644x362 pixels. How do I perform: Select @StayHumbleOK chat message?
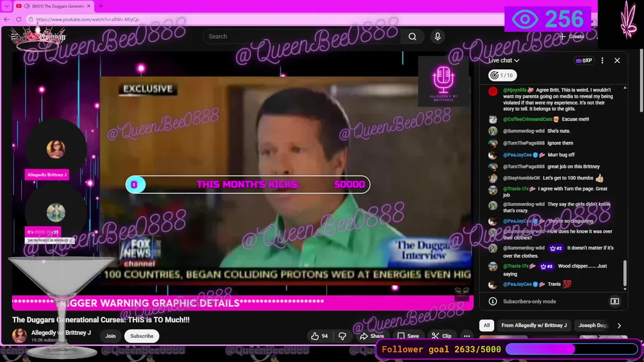click(x=552, y=178)
